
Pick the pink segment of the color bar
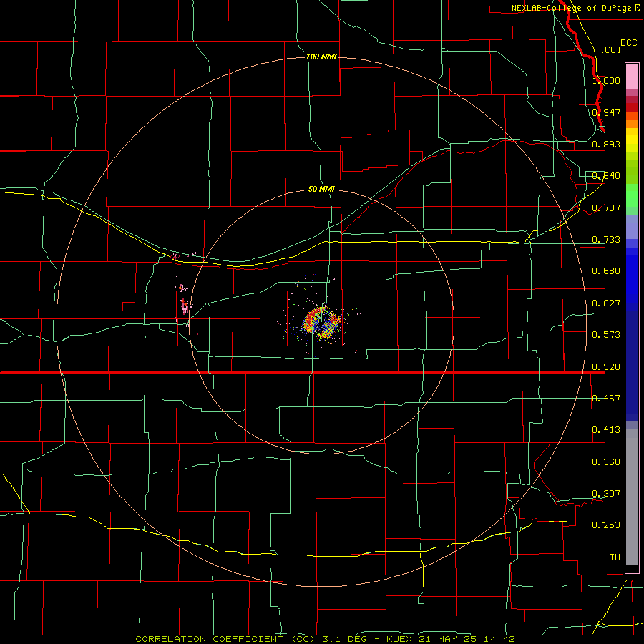[632, 76]
